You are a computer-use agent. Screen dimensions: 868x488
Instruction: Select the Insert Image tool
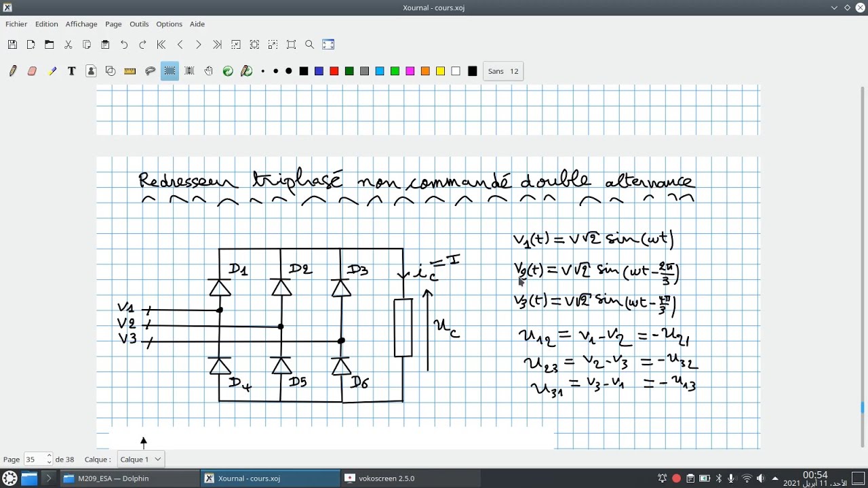91,71
